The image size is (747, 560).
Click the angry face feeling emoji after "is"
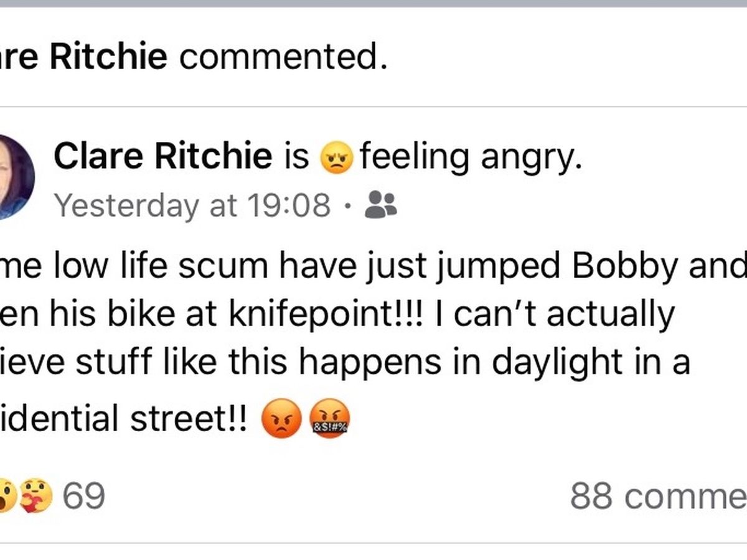pyautogui.click(x=336, y=158)
